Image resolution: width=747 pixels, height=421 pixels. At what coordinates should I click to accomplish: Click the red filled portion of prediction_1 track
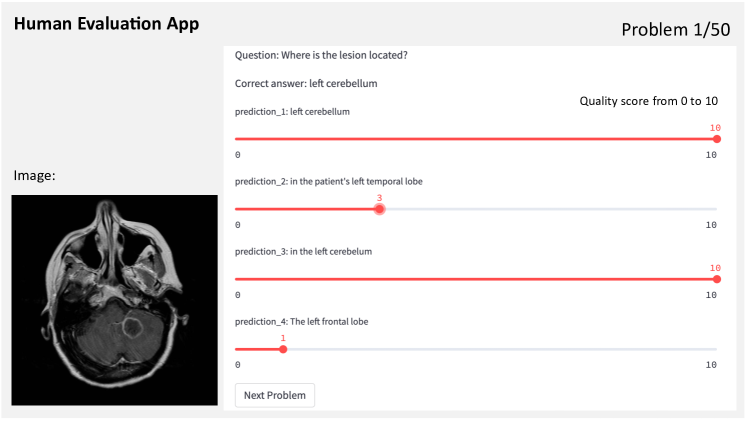474,139
